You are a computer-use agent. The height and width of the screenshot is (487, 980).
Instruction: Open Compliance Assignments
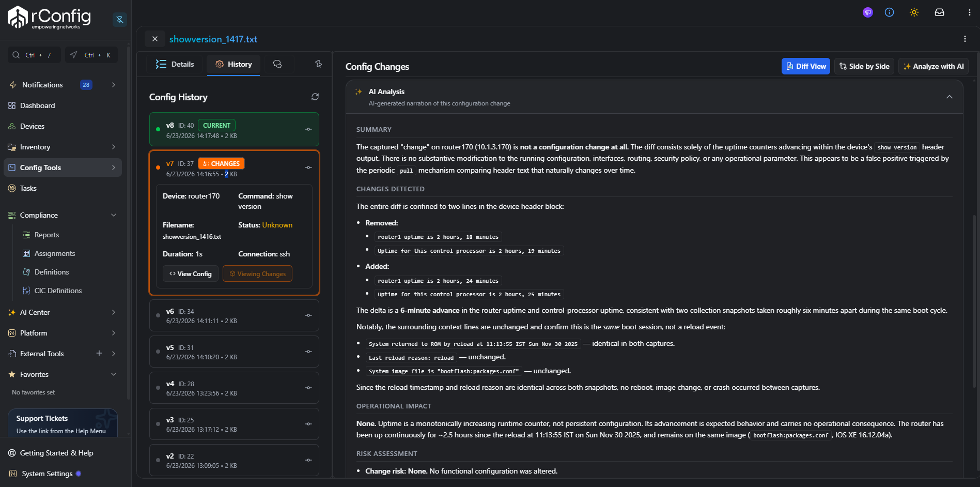point(54,253)
